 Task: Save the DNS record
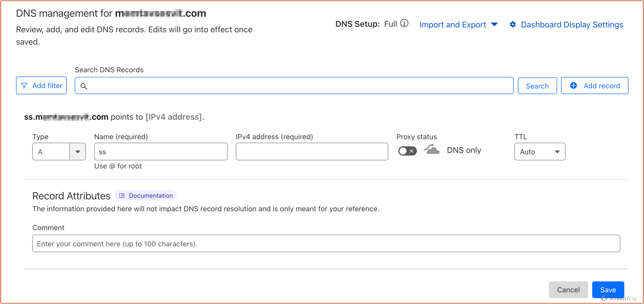coord(608,289)
